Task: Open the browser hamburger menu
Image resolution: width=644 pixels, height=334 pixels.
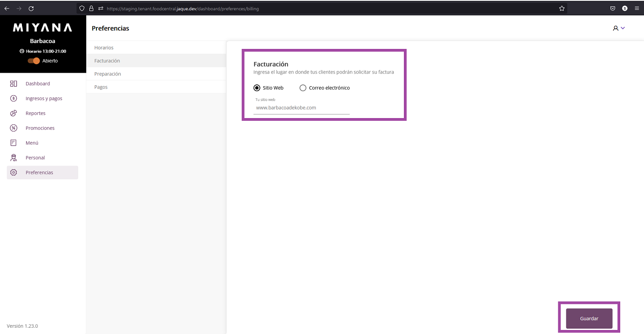Action: click(x=637, y=9)
